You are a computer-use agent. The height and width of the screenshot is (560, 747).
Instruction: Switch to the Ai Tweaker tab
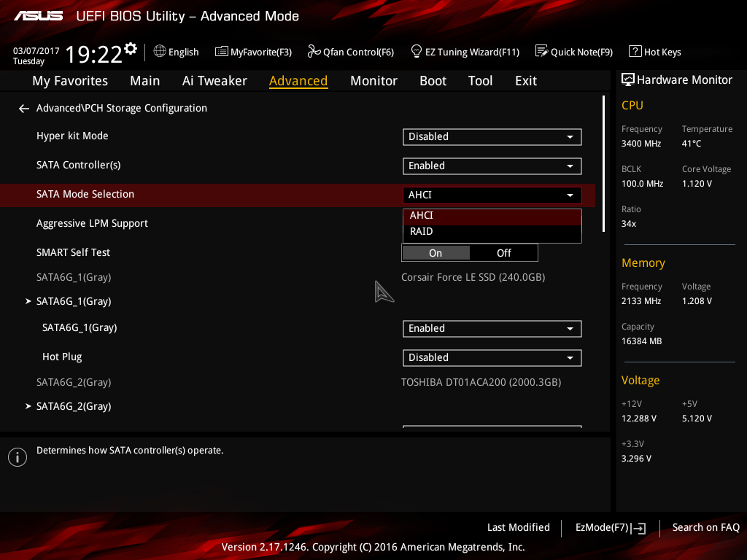(x=214, y=81)
